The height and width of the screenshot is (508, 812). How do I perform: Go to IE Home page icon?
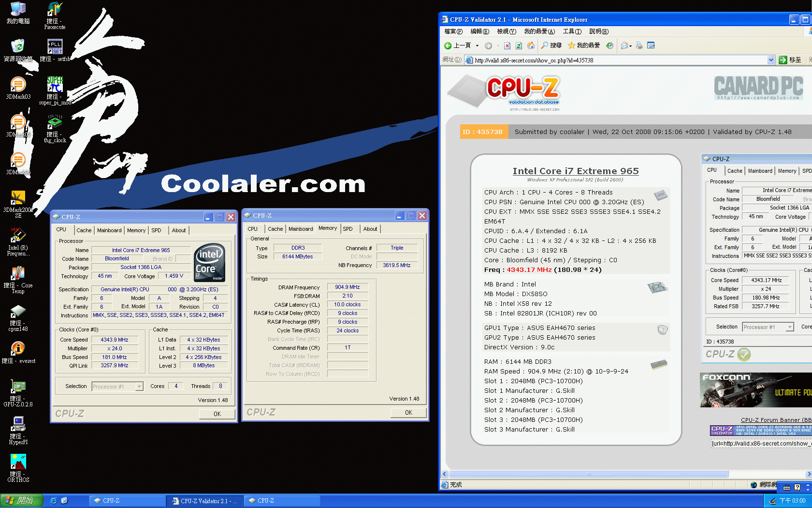click(x=531, y=45)
